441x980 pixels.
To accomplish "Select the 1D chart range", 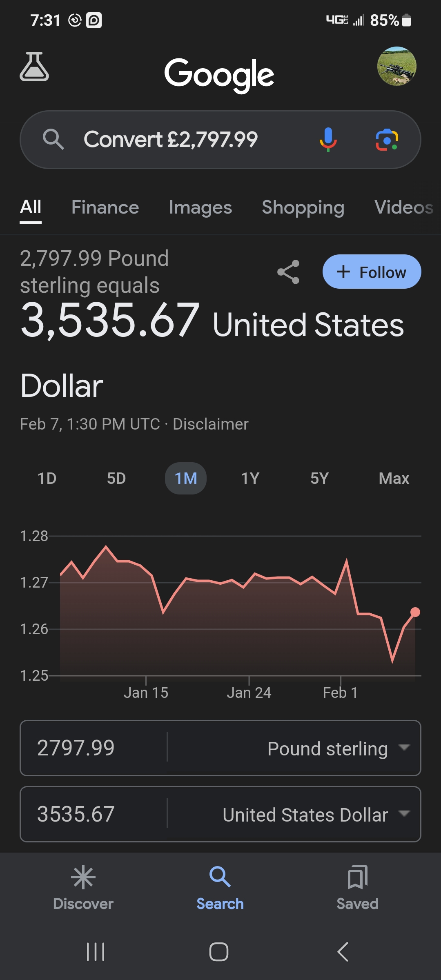I will pos(47,478).
